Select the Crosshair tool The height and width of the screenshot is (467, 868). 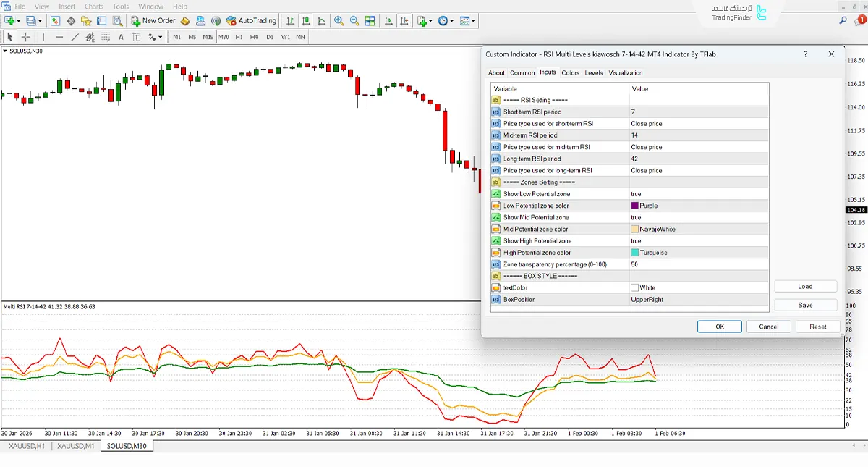click(x=26, y=37)
